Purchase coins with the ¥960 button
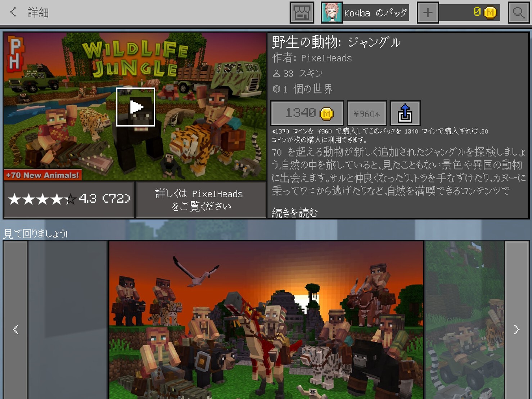The image size is (532, 399). click(x=367, y=113)
